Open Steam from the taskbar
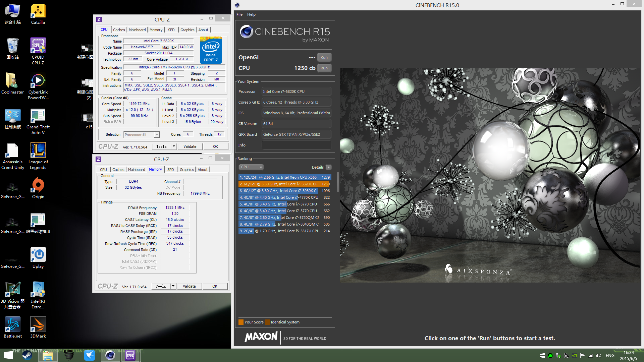This screenshot has width=644, height=362. pyautogui.click(x=27, y=355)
